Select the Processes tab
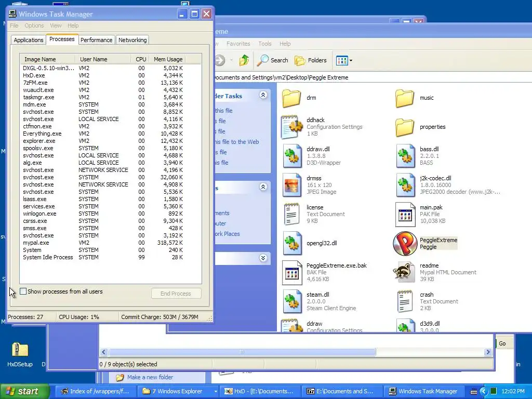The height and width of the screenshot is (399, 532). click(x=62, y=39)
